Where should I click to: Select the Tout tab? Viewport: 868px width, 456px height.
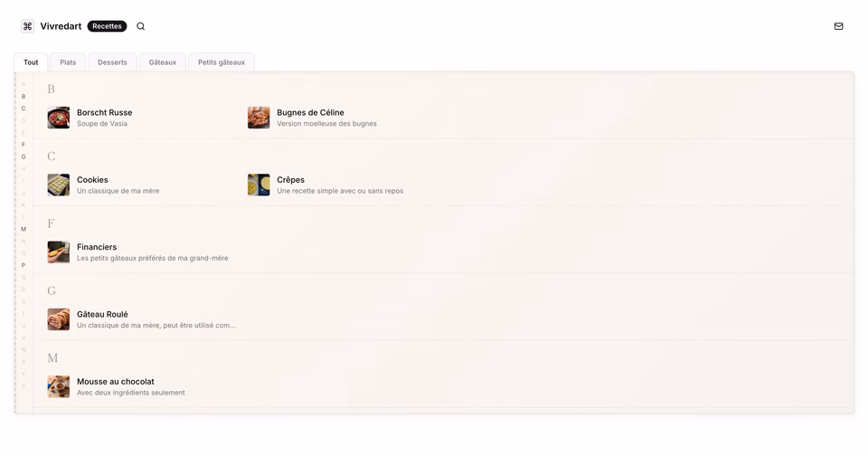tap(31, 62)
